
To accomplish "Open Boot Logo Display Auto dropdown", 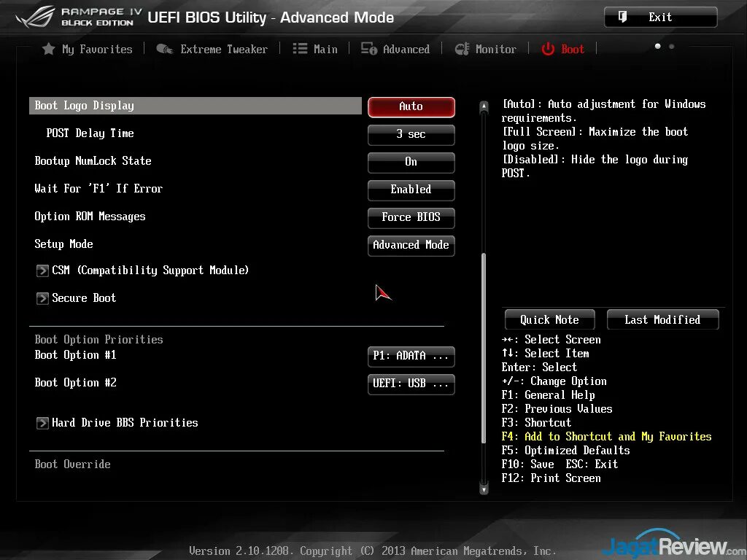I will pos(411,106).
